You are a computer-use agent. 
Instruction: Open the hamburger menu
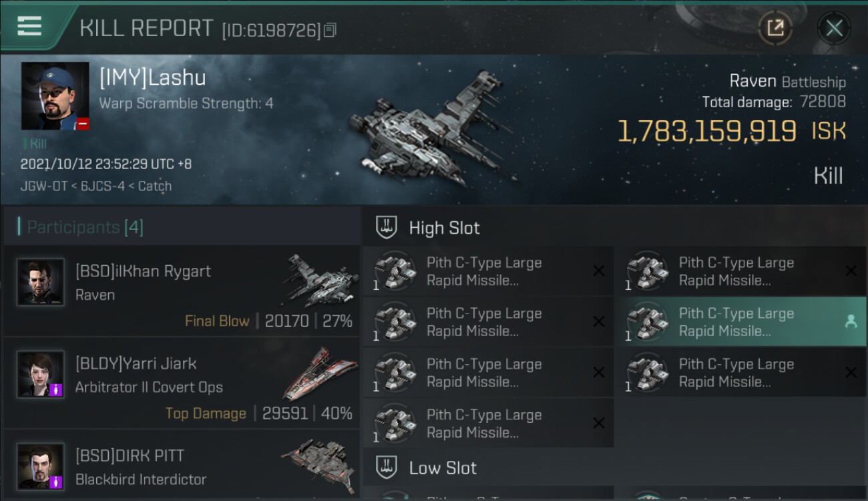click(x=29, y=27)
